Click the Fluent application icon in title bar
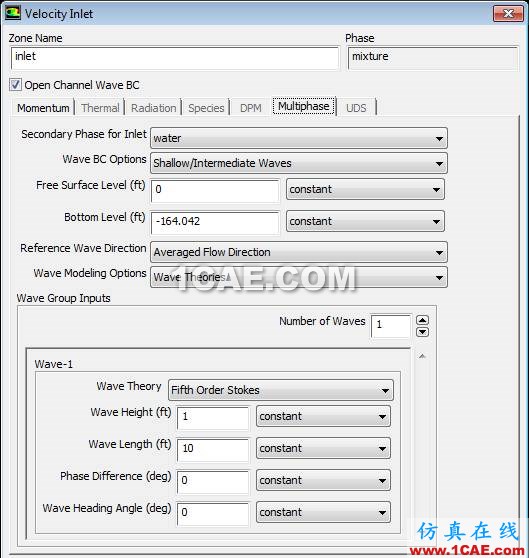529x558 pixels. pyautogui.click(x=12, y=14)
